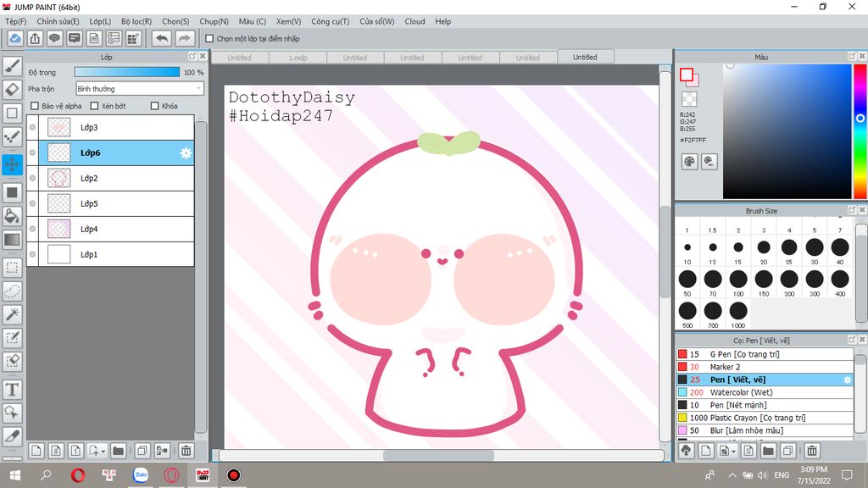Open the Công cụ(T) menu
Image resolution: width=868 pixels, height=488 pixels.
click(x=330, y=21)
